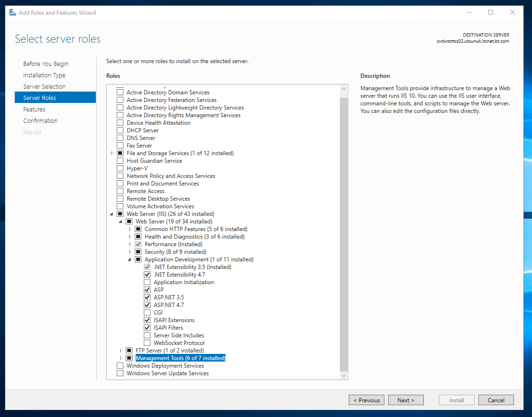Screen dimensions: 532x417
Task: Select the Remote Access role text
Action: [x=146, y=191]
